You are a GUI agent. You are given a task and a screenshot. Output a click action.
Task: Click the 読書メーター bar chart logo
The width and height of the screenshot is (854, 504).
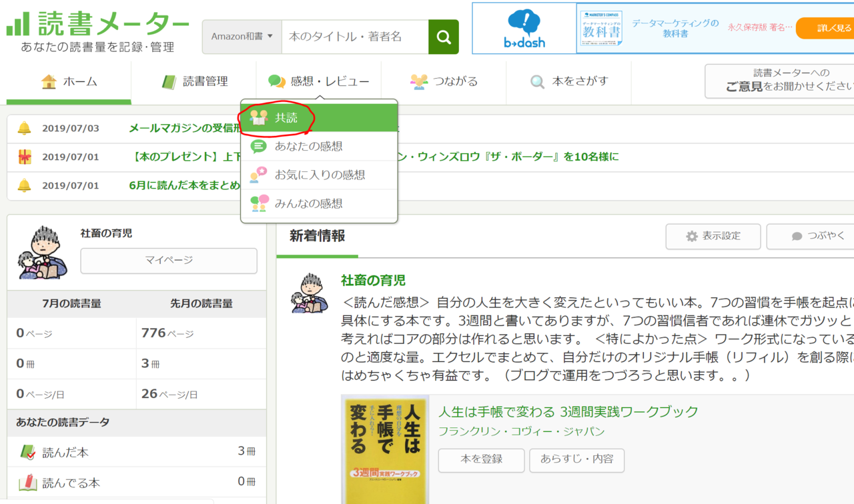click(x=18, y=24)
